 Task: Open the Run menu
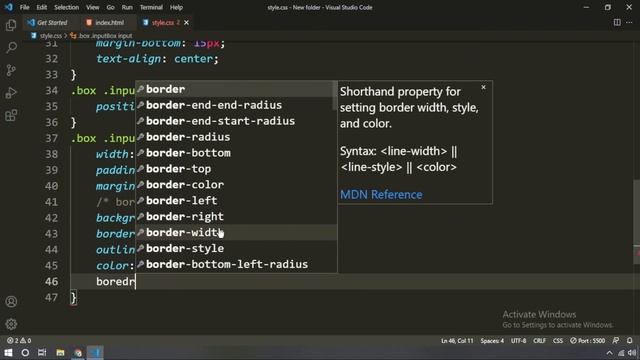(127, 7)
